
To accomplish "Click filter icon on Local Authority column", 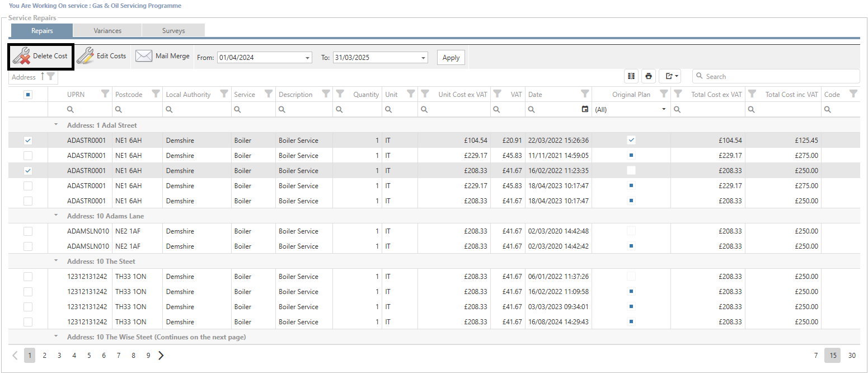I will click(224, 94).
